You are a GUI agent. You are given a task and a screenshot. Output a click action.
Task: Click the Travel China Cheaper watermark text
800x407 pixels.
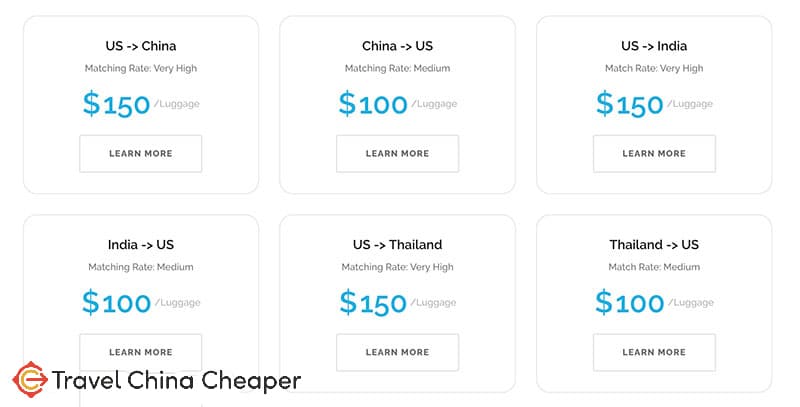177,380
